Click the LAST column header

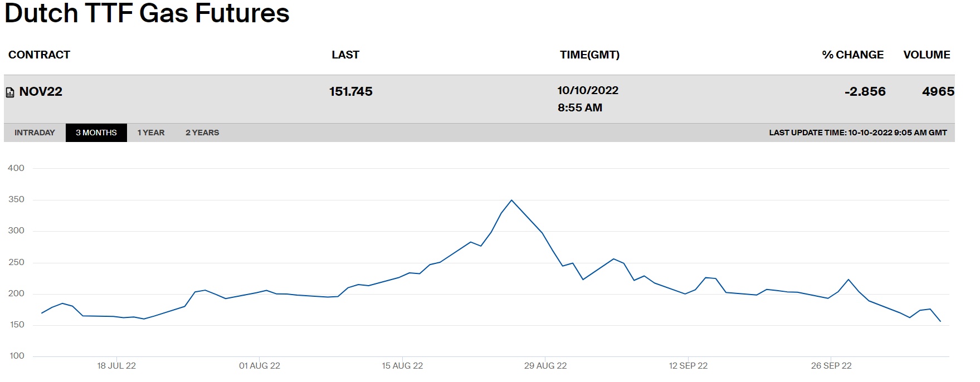coord(345,55)
